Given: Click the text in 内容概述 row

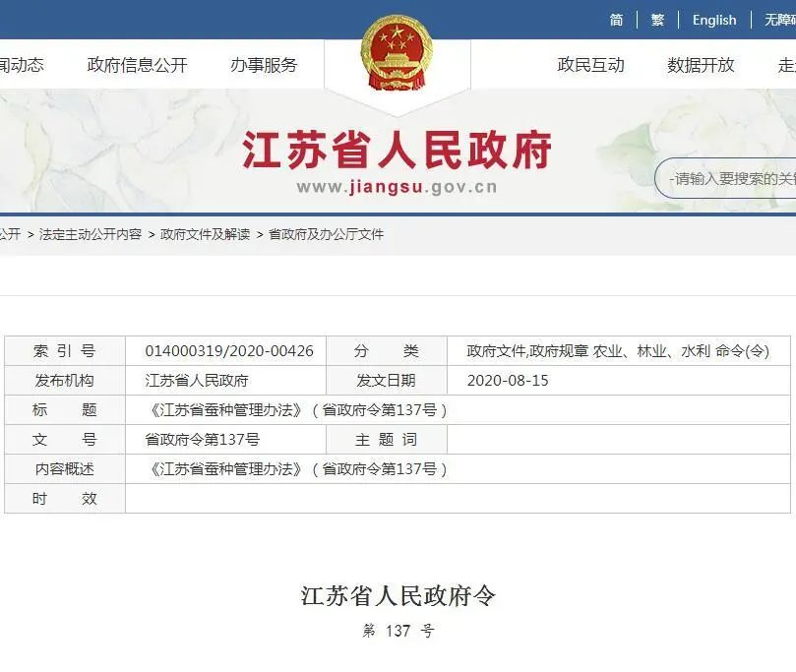Looking at the screenshot, I should 297,469.
